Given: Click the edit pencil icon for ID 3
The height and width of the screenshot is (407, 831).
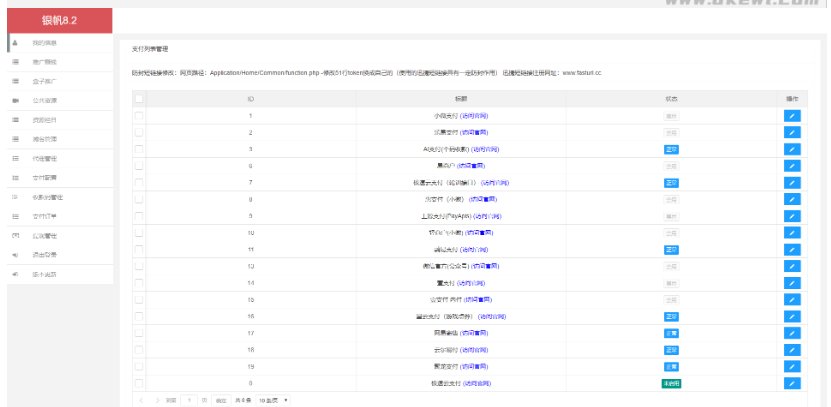Looking at the screenshot, I should 792,149.
